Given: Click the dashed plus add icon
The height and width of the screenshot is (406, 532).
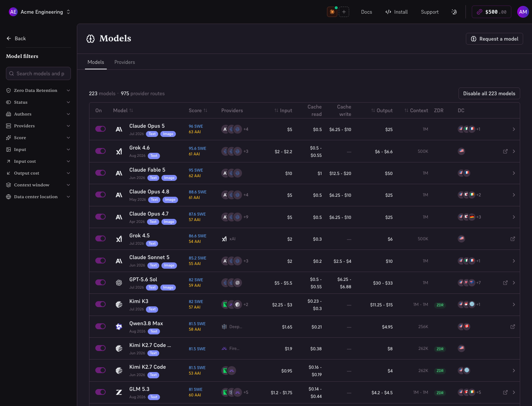Looking at the screenshot, I should (x=344, y=12).
